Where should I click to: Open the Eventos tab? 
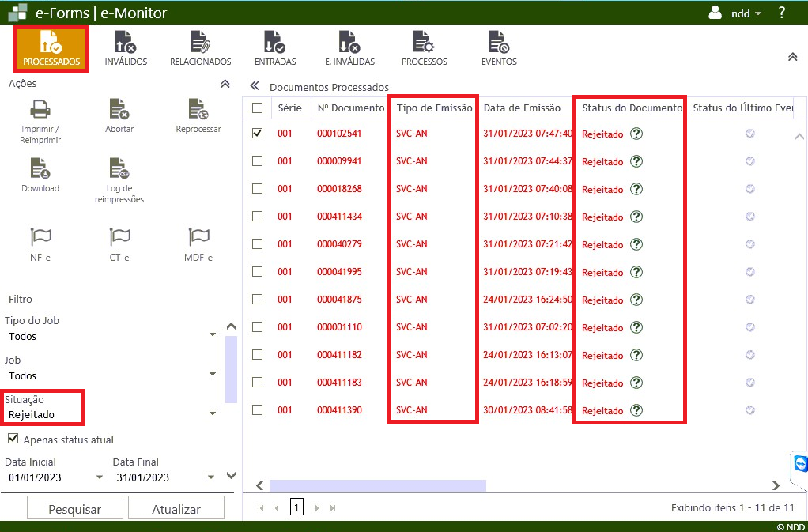499,49
